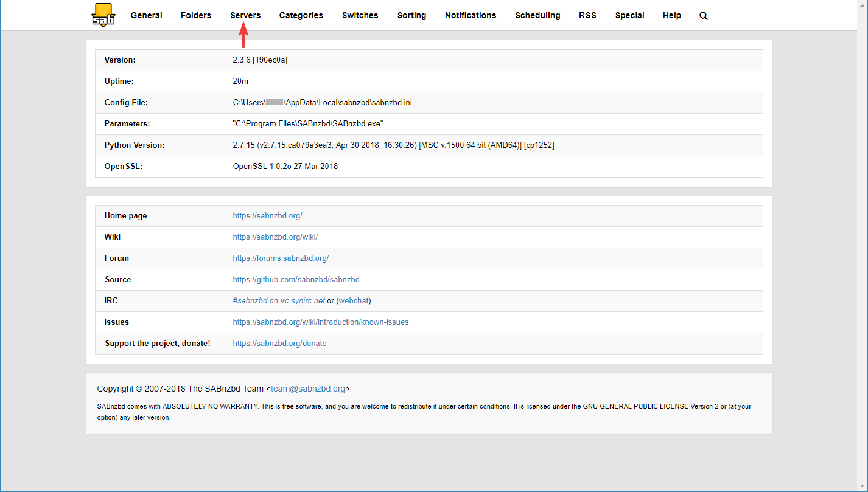Screen dimensions: 868x492
Task: Open the Switches tab
Action: [360, 15]
